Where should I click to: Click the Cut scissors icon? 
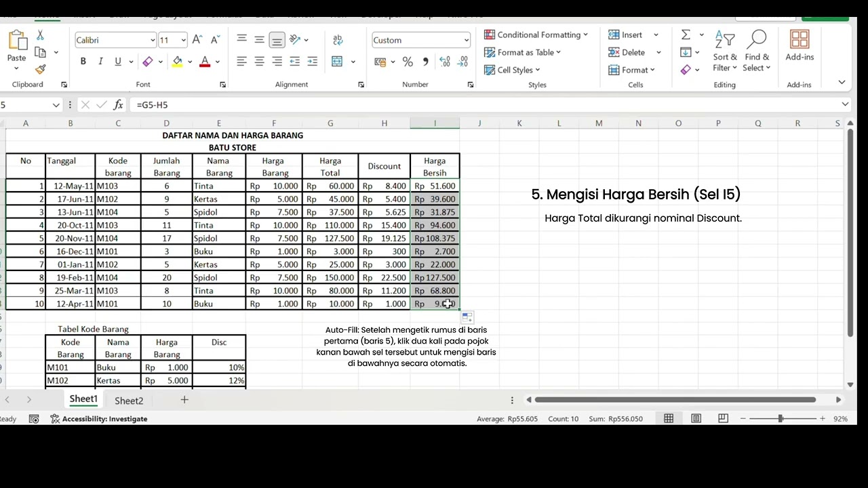pos(40,35)
